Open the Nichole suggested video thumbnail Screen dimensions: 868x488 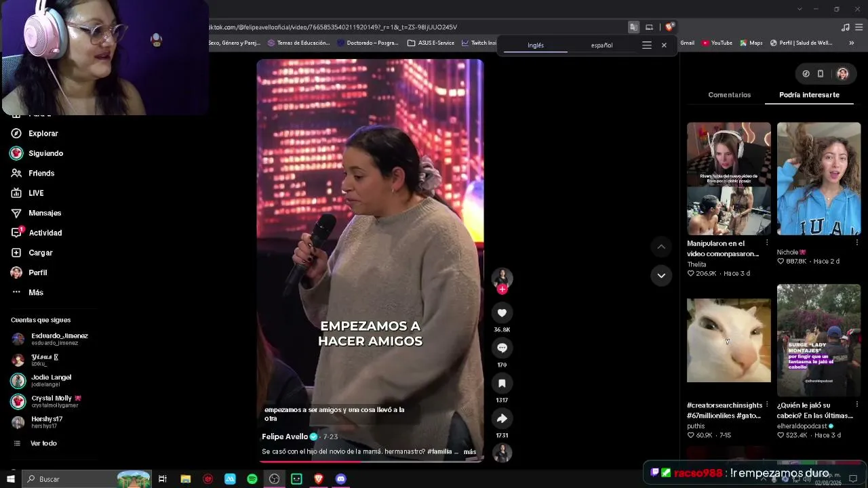(818, 179)
